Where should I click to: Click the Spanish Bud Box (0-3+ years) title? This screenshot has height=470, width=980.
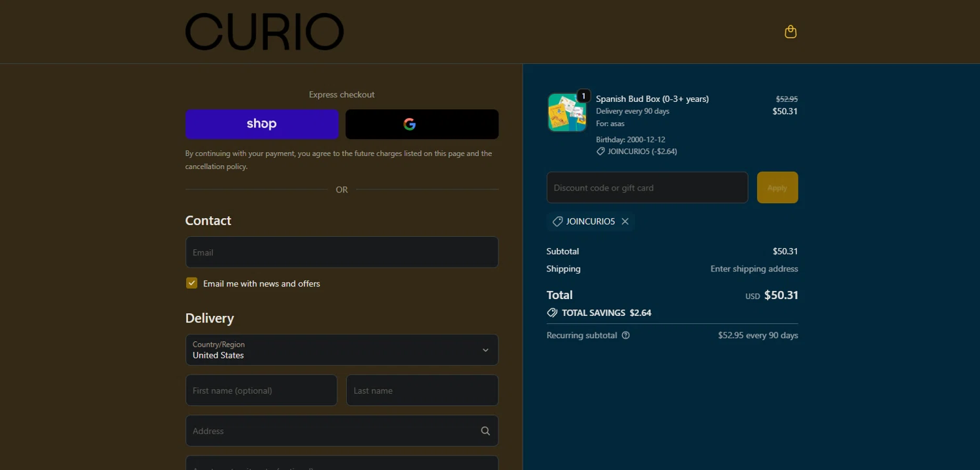tap(652, 99)
